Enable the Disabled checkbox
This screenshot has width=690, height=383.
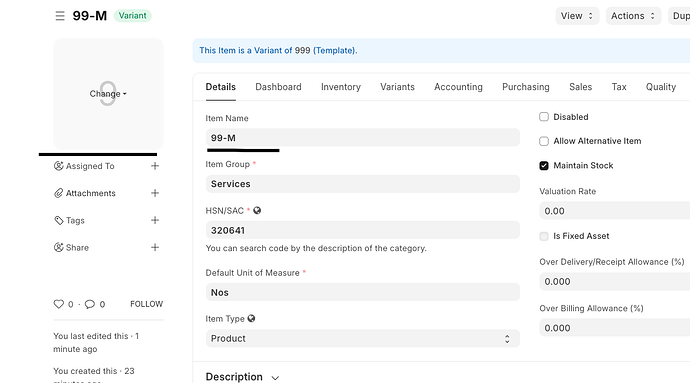click(x=544, y=117)
